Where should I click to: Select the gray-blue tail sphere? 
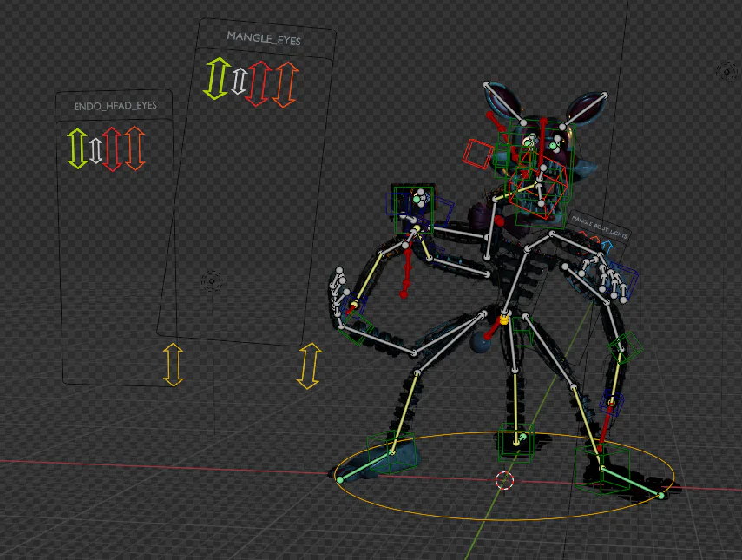click(x=479, y=343)
